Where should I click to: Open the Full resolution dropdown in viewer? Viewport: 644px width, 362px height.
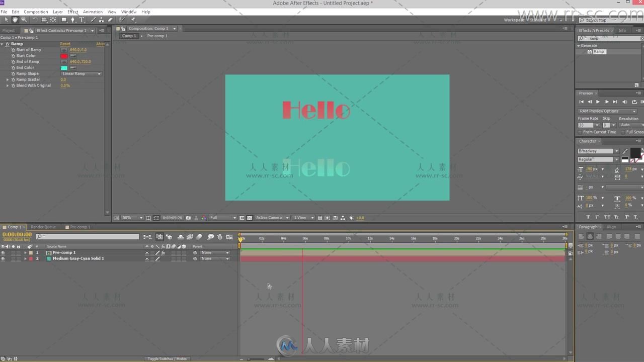tap(223, 218)
